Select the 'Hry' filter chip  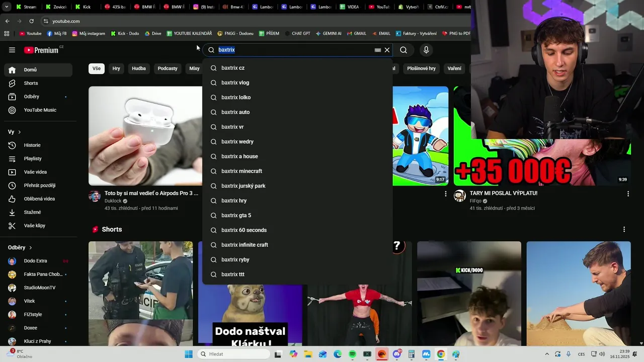pyautogui.click(x=116, y=68)
